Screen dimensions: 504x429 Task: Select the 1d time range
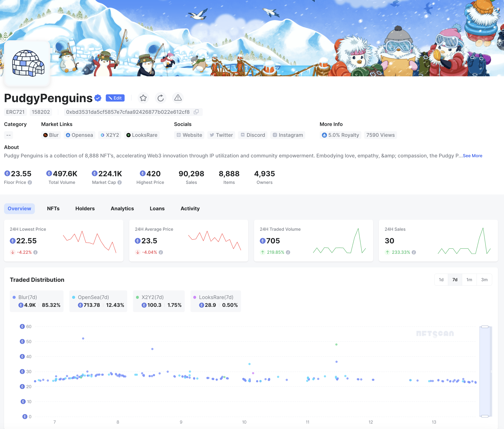pos(441,280)
